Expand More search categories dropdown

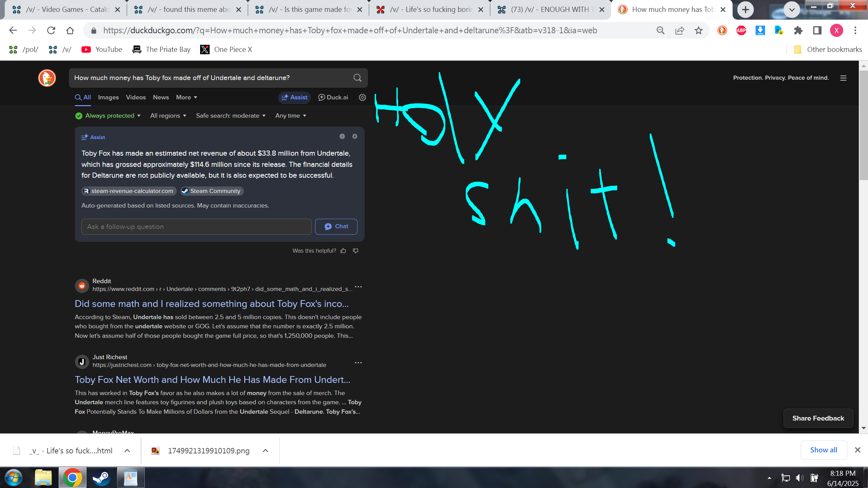pos(186,97)
